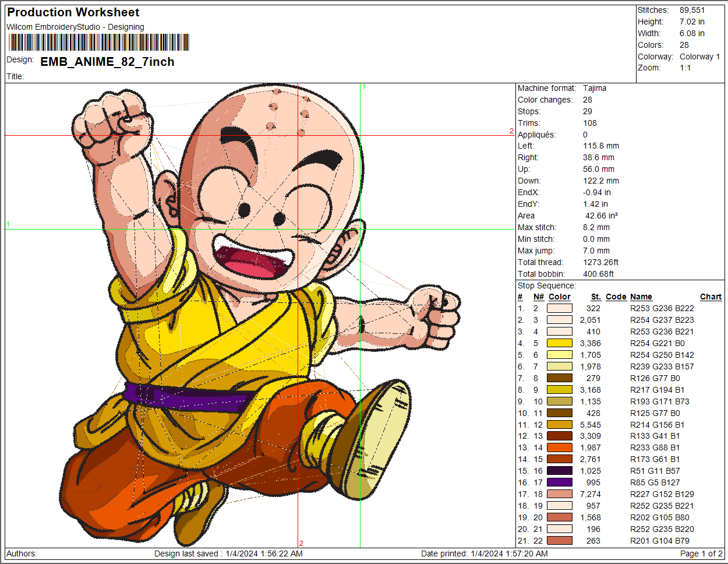The width and height of the screenshot is (728, 564).
Task: Click the salmon swatch R227 G152 B129
Action: (560, 494)
